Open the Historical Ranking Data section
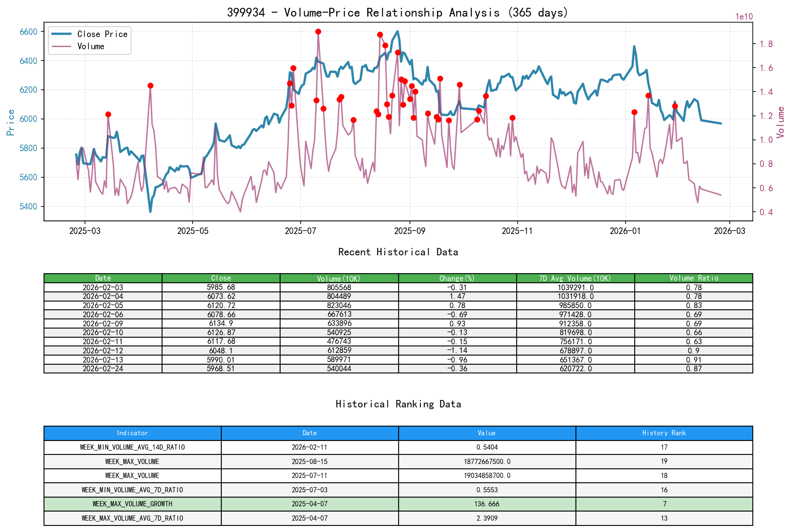Image resolution: width=792 pixels, height=532 pixels. pos(398,404)
